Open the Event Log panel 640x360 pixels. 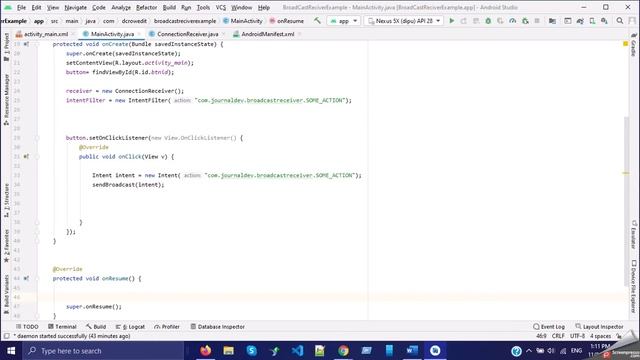[549, 327]
